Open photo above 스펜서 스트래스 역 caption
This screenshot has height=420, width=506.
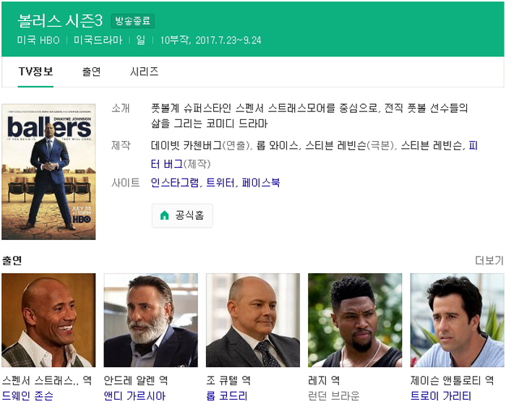coord(48,320)
